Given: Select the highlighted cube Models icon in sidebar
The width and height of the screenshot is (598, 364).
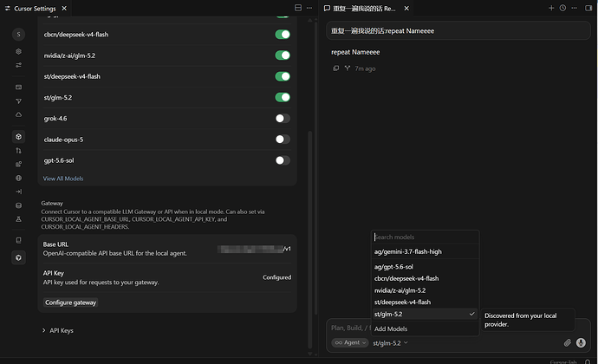Looking at the screenshot, I should (x=18, y=137).
